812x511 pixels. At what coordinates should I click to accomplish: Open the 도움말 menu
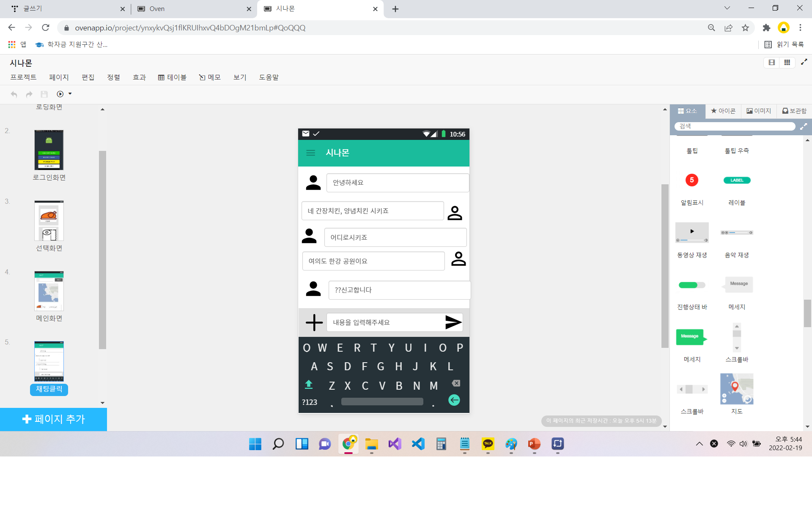[x=269, y=77]
